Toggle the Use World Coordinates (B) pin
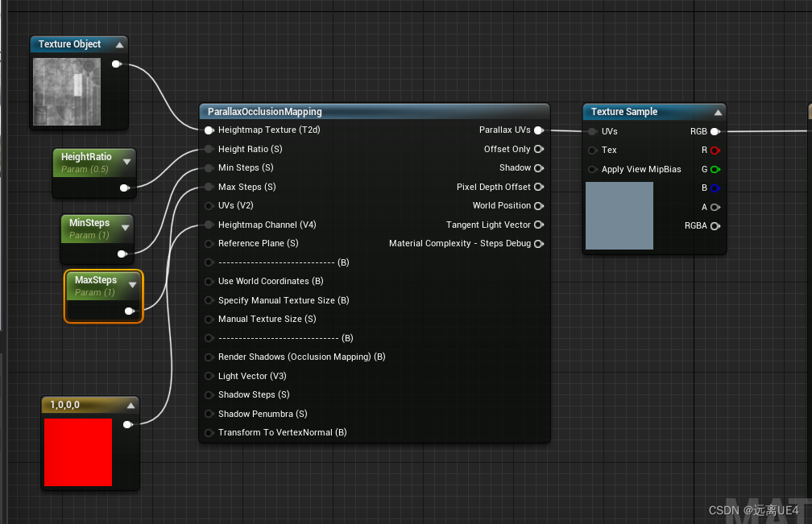 [209, 282]
